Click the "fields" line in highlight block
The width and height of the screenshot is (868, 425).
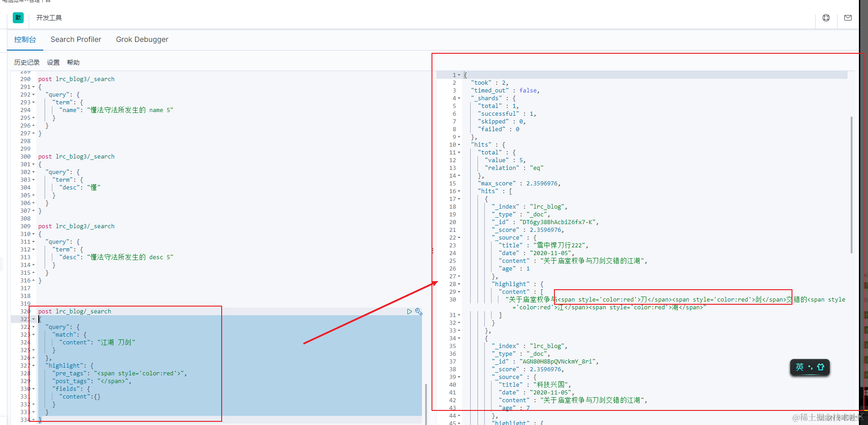click(x=71, y=389)
